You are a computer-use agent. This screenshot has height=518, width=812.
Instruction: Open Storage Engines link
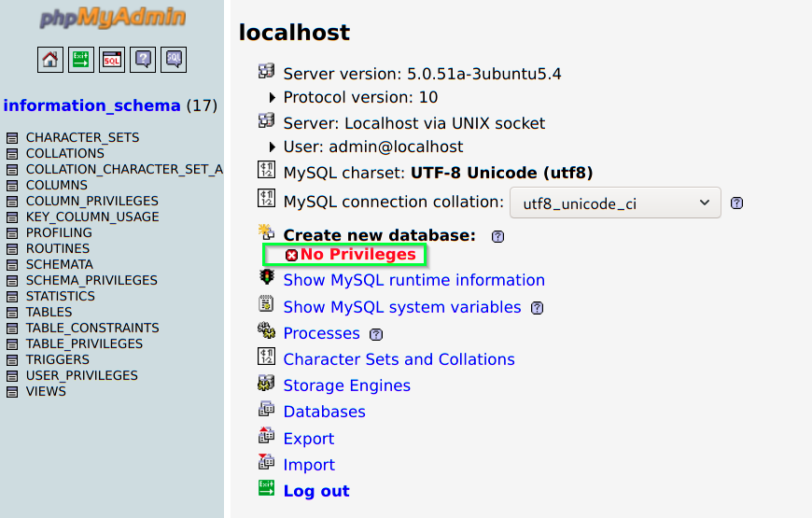pyautogui.click(x=347, y=385)
